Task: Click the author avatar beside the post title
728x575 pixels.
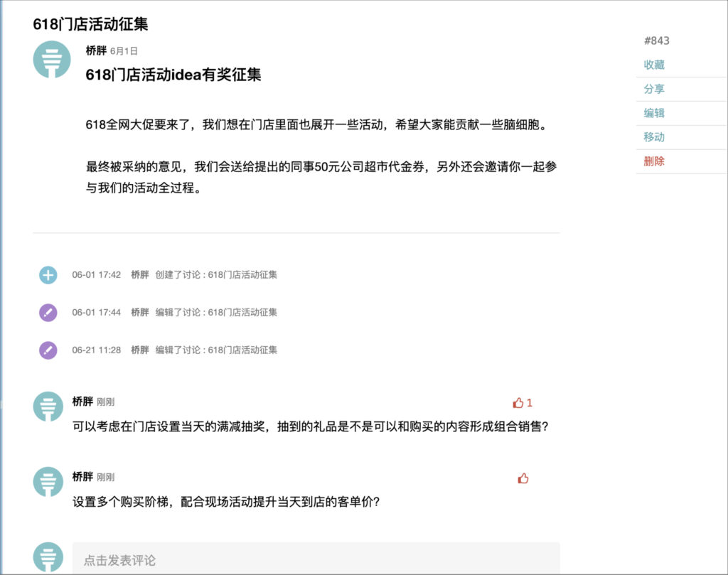Action: pos(52,60)
